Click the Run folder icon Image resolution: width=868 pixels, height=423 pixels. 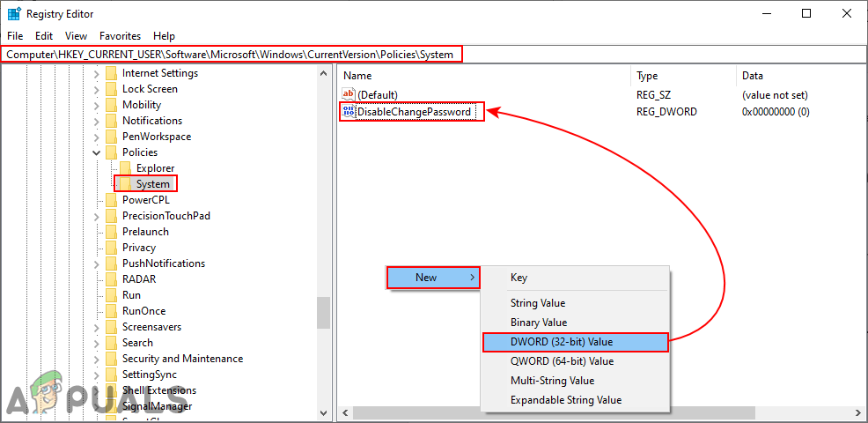tap(111, 295)
